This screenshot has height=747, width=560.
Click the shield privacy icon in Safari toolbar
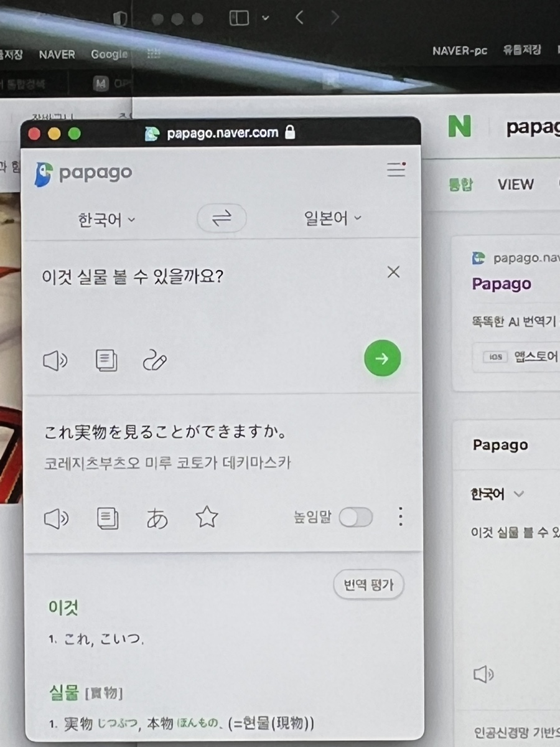click(x=120, y=19)
